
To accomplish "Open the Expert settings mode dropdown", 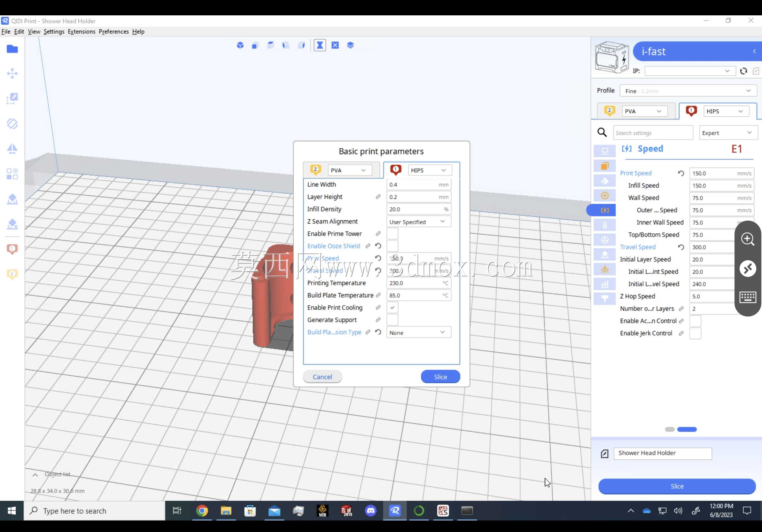I will pos(728,133).
